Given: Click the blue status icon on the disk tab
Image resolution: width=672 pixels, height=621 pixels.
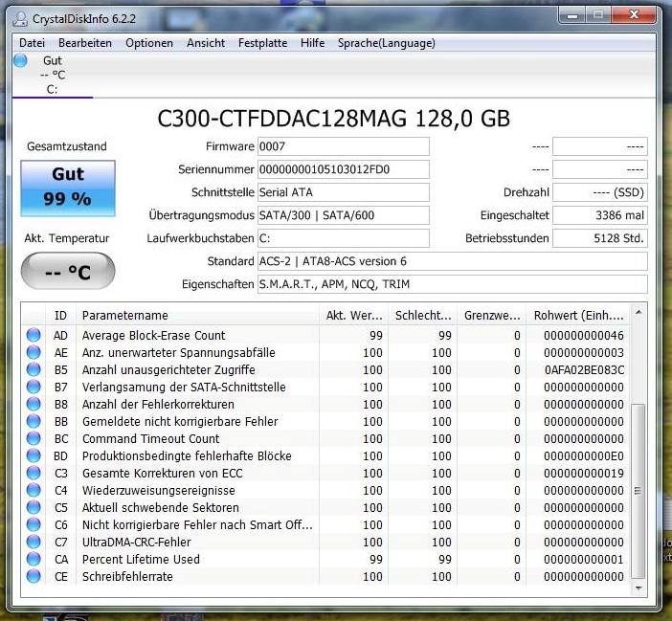Looking at the screenshot, I should pyautogui.click(x=20, y=61).
